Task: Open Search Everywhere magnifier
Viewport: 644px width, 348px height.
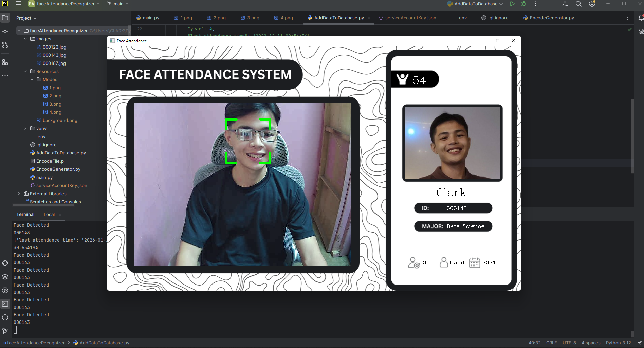Action: pos(578,4)
